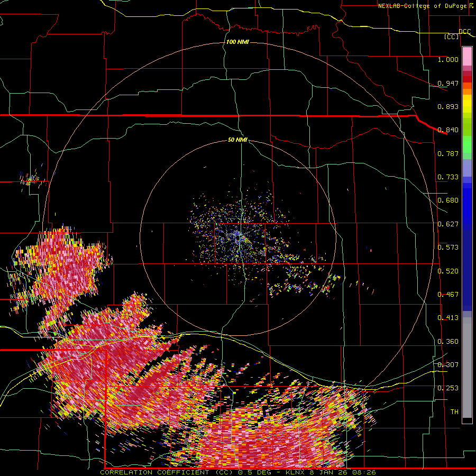This screenshot has height=476, width=476.
Task: Click the [CC] legend heading
Action: point(452,36)
